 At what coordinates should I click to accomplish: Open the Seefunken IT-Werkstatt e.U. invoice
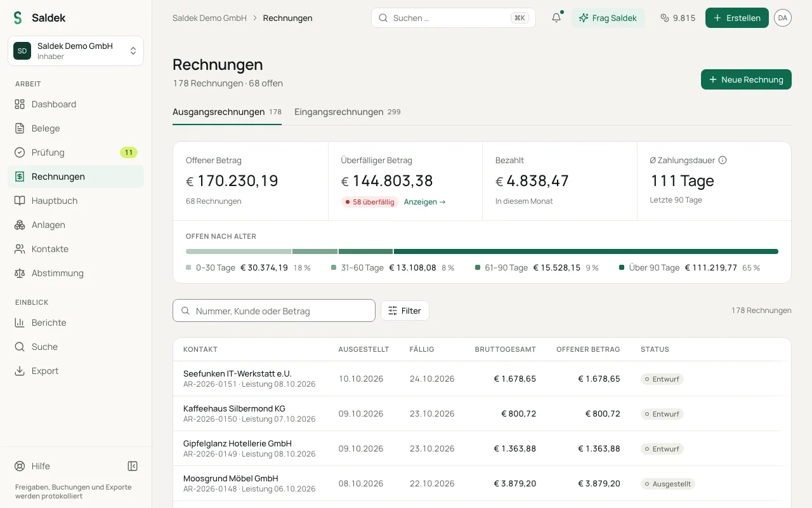click(482, 378)
